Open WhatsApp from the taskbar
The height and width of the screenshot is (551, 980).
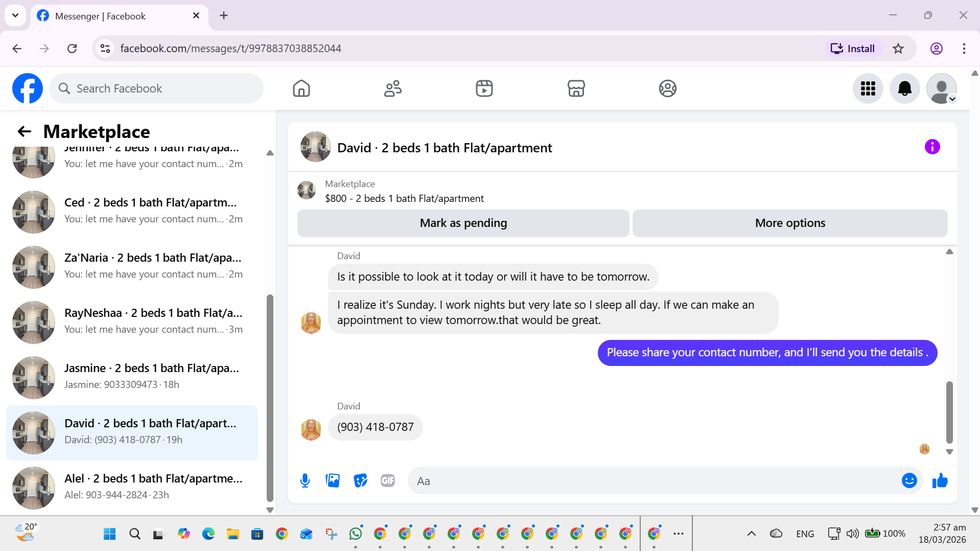tap(356, 534)
